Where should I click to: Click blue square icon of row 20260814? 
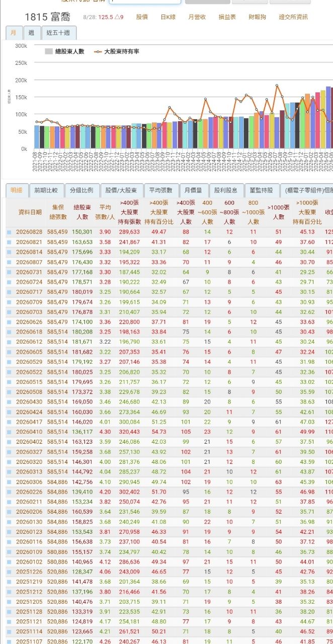coord(9,252)
